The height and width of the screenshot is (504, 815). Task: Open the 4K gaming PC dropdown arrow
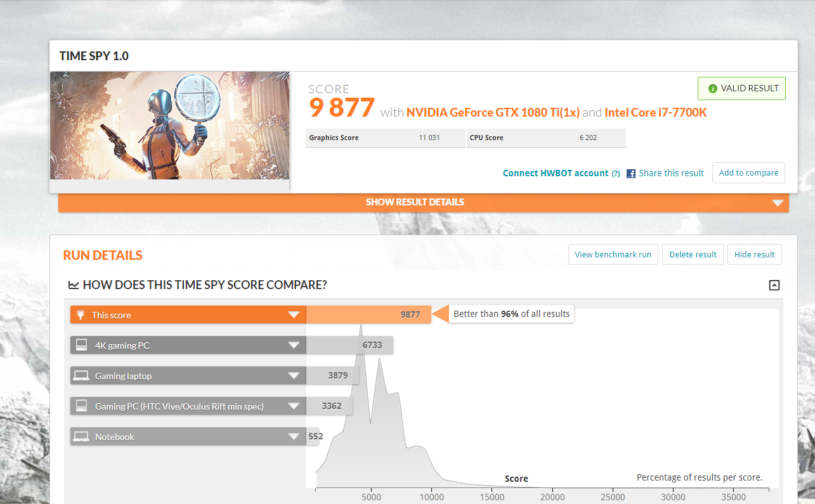(x=293, y=346)
